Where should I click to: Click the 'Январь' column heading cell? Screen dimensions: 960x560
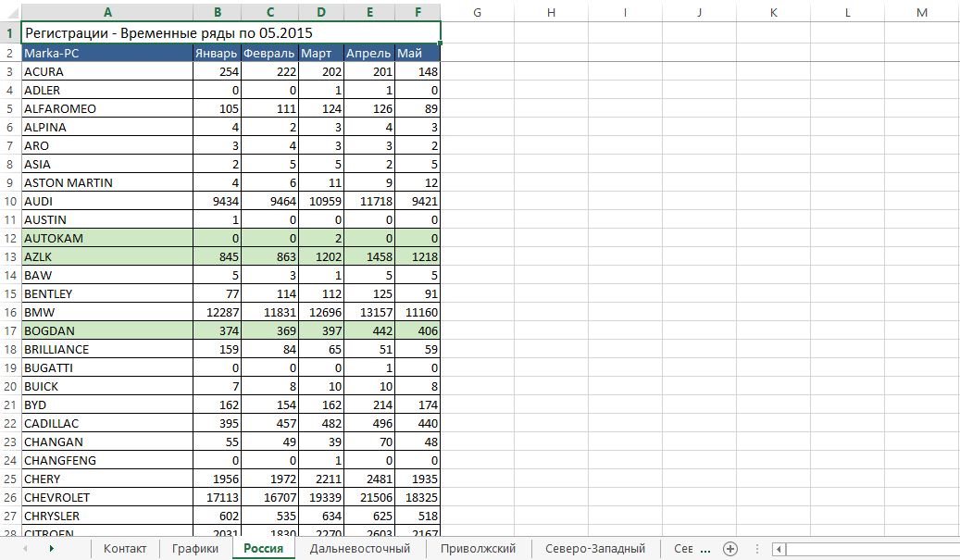[x=217, y=54]
